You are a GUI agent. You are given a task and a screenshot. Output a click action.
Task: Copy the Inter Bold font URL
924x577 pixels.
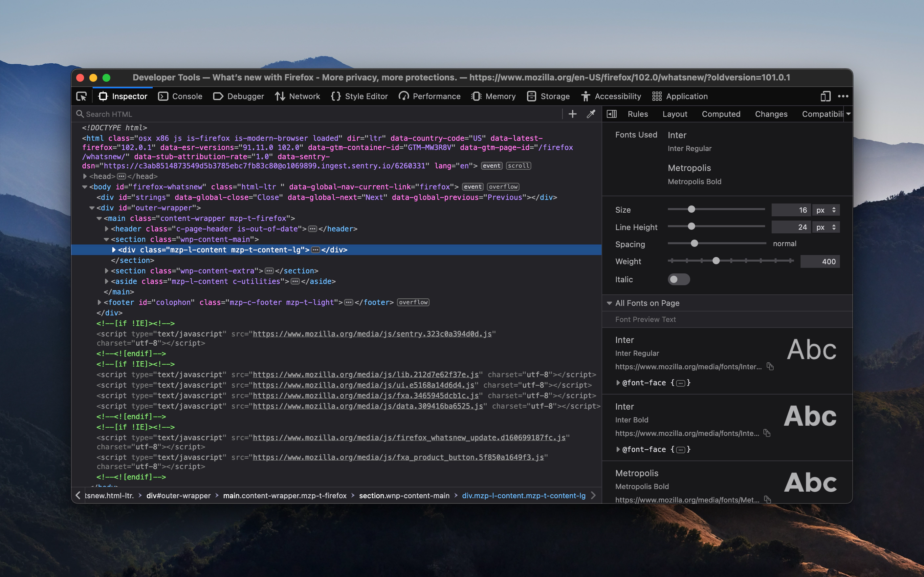(x=767, y=433)
